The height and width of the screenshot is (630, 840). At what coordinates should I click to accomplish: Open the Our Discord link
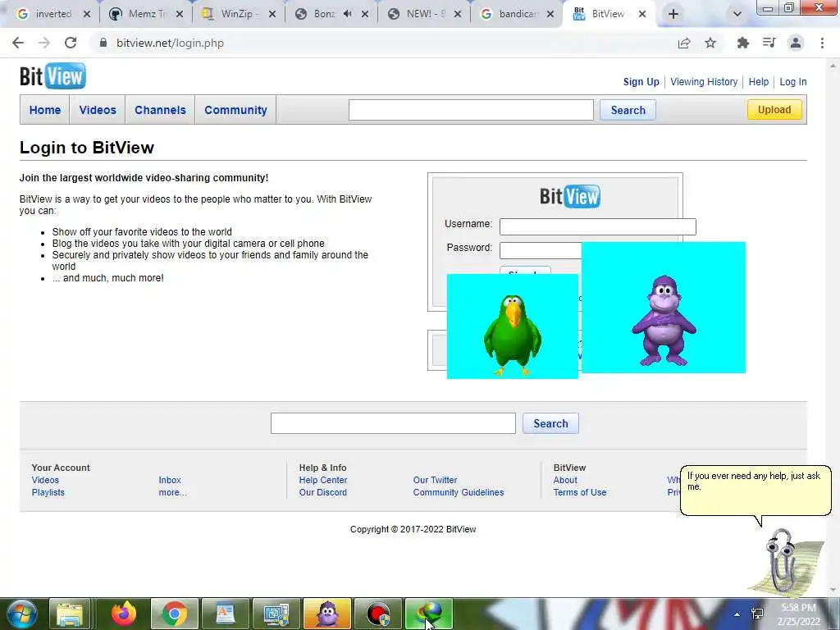[x=323, y=492]
